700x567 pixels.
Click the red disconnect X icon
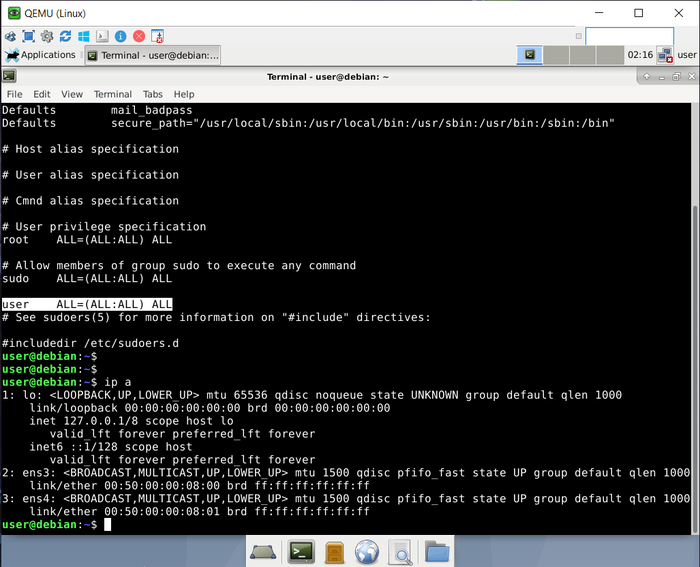(x=139, y=36)
